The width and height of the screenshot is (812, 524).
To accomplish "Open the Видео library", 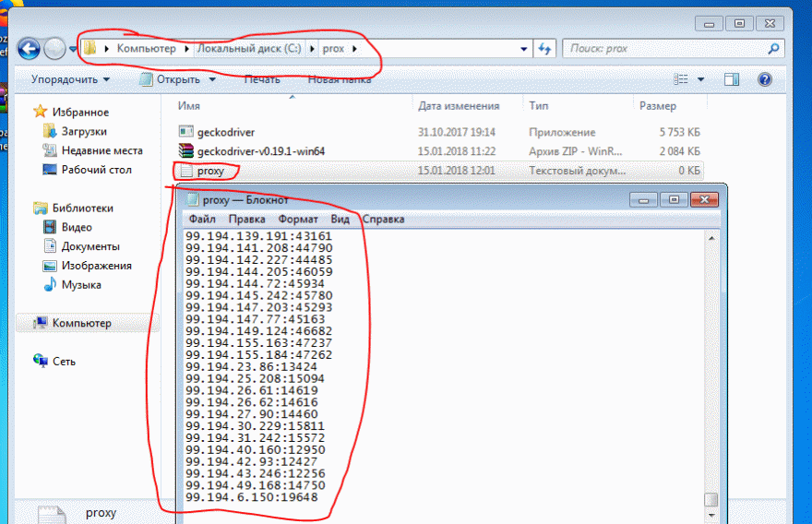I will coord(77,227).
